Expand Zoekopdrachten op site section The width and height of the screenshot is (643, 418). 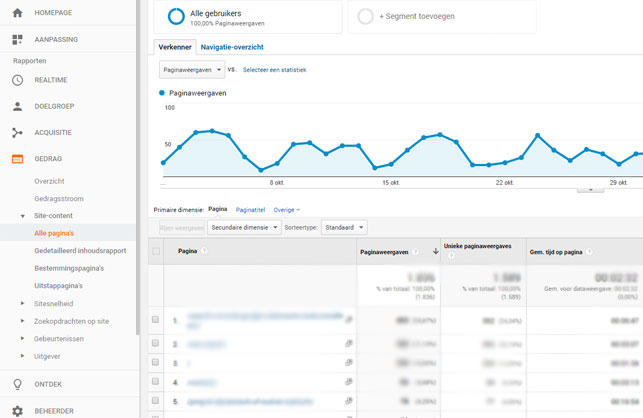tap(23, 321)
